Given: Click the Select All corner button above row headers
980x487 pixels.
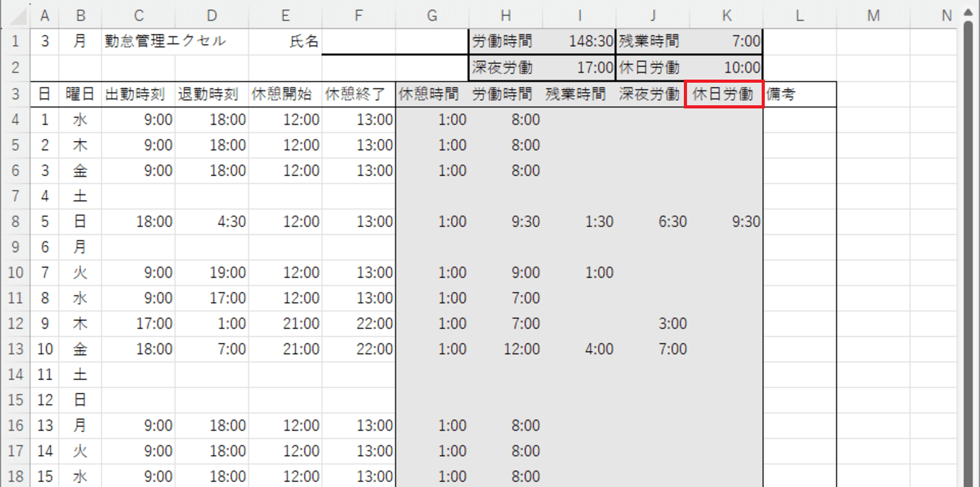Looking at the screenshot, I should point(16,15).
